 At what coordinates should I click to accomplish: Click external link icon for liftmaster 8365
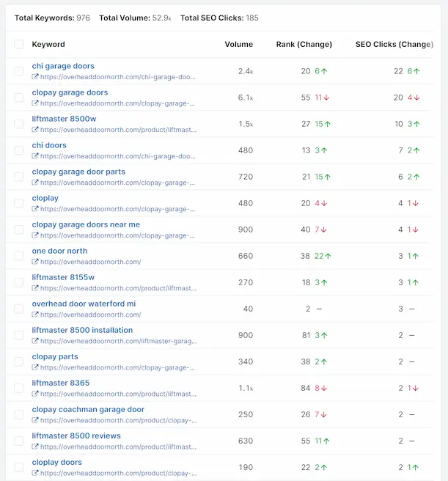(35, 394)
